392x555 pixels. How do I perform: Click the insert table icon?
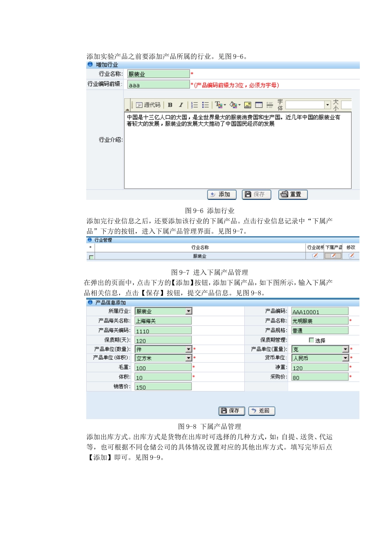point(259,104)
